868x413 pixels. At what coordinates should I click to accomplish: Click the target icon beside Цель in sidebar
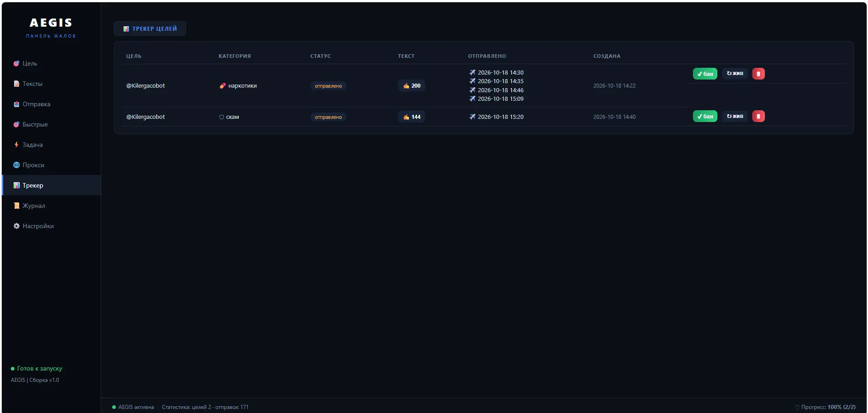16,63
